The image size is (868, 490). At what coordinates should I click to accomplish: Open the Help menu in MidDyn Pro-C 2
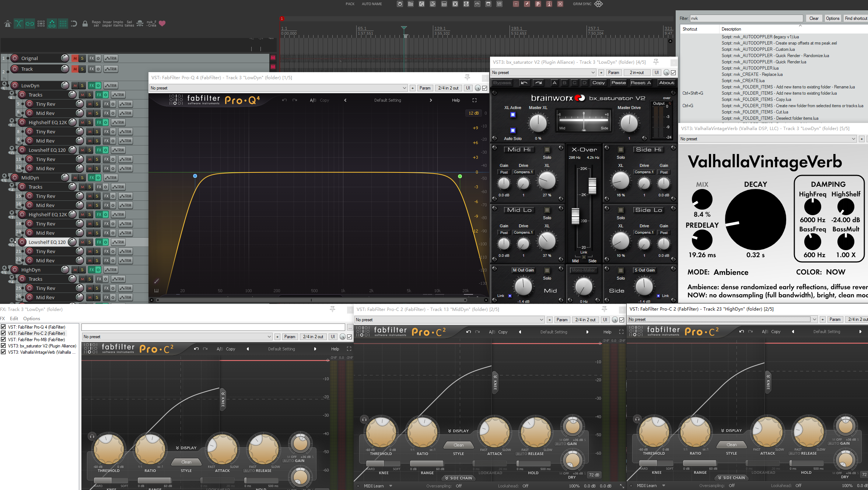click(x=607, y=332)
